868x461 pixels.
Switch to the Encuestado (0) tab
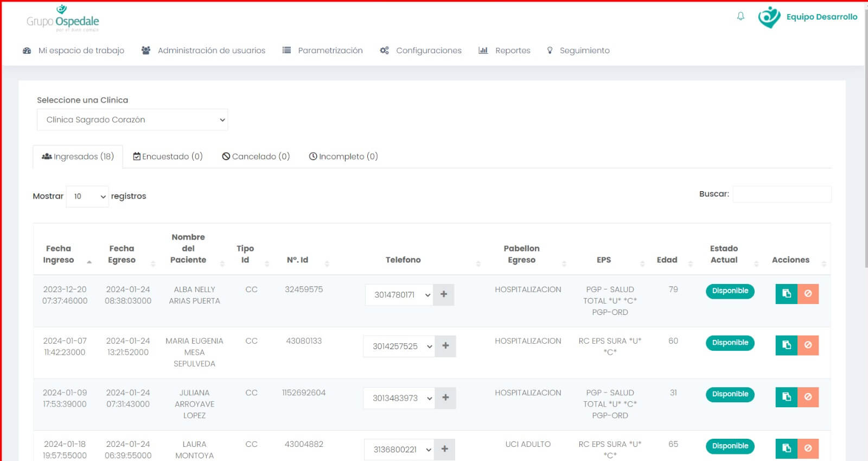pyautogui.click(x=168, y=156)
